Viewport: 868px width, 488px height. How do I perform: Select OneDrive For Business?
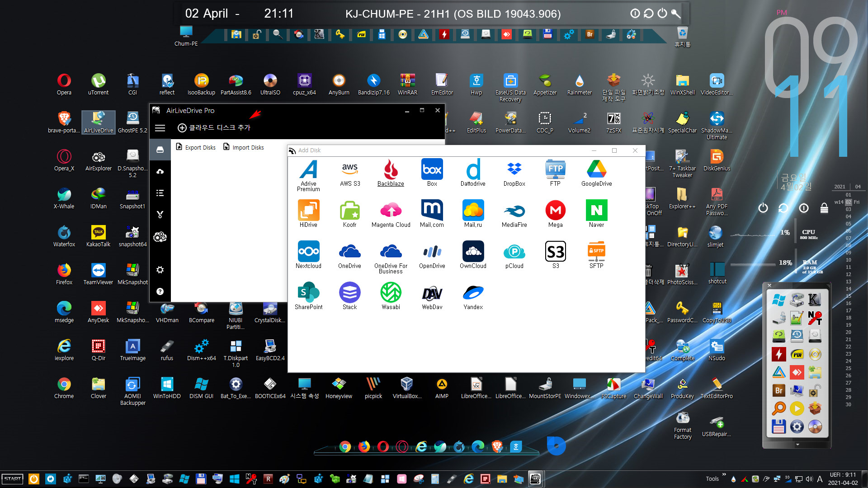tap(391, 258)
